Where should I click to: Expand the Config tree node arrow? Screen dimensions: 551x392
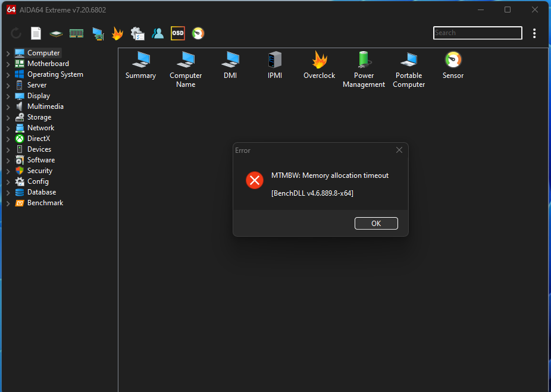(x=8, y=182)
